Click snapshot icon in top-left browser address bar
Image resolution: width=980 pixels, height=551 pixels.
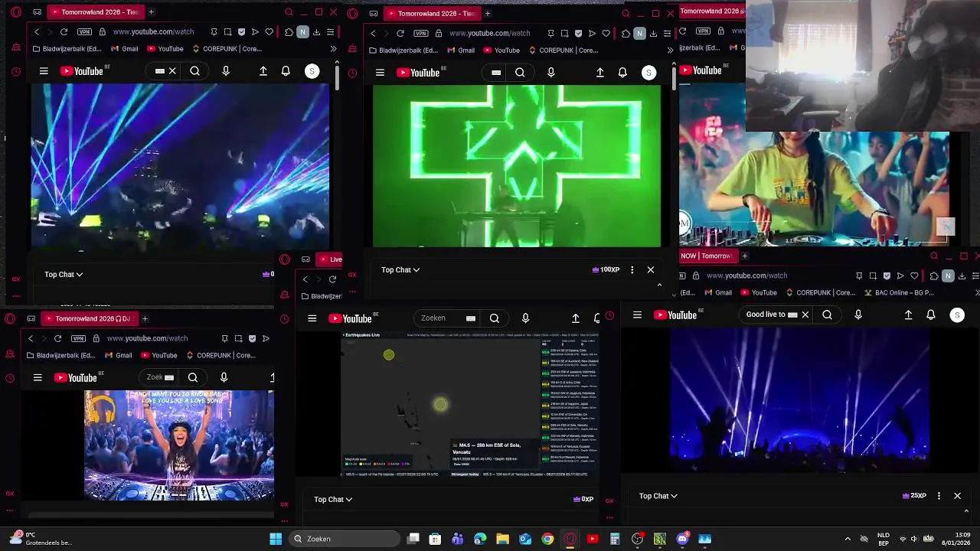point(227,32)
